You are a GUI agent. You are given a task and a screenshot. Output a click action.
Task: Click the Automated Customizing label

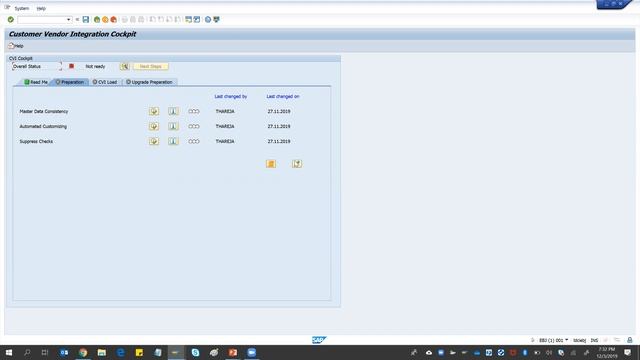click(x=43, y=127)
